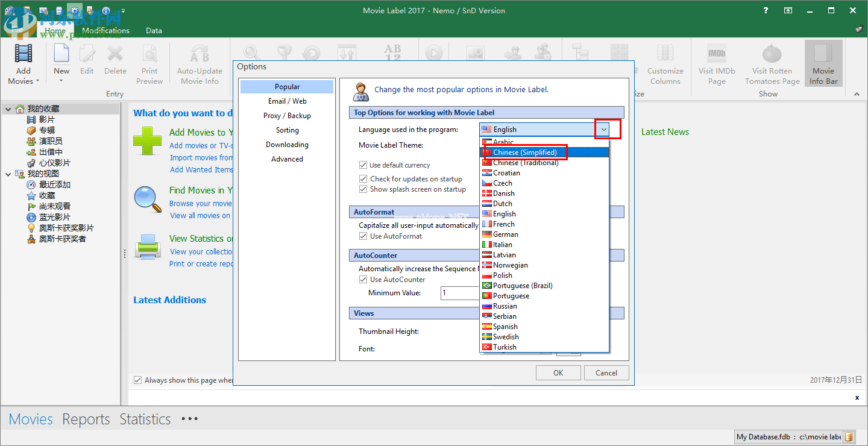The image size is (868, 446).
Task: Open the three-dots navigation overflow
Action: (189, 419)
